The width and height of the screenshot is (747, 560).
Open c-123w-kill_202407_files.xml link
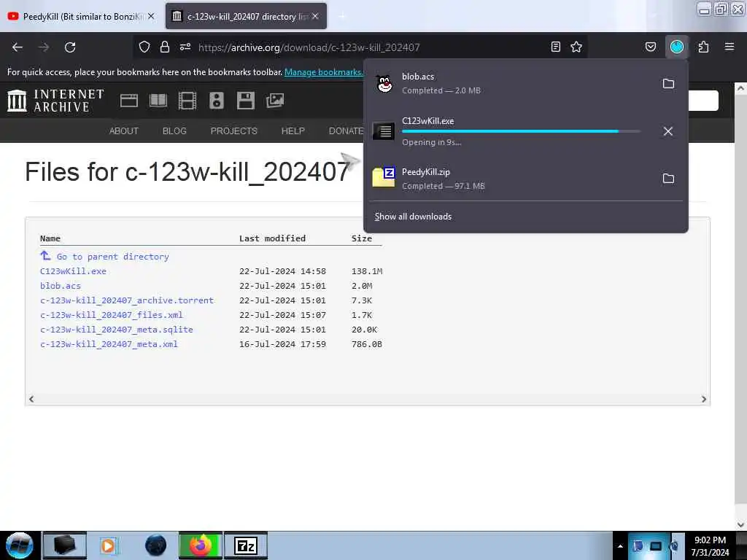click(111, 315)
